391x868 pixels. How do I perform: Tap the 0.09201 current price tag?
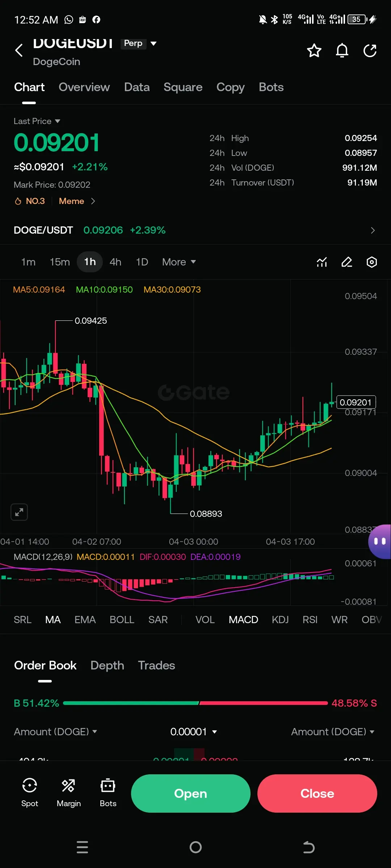(356, 402)
